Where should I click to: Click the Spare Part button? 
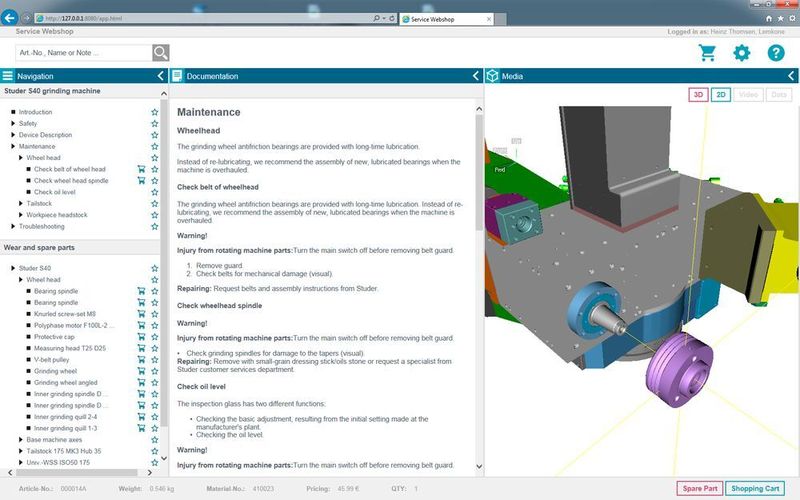pos(698,488)
